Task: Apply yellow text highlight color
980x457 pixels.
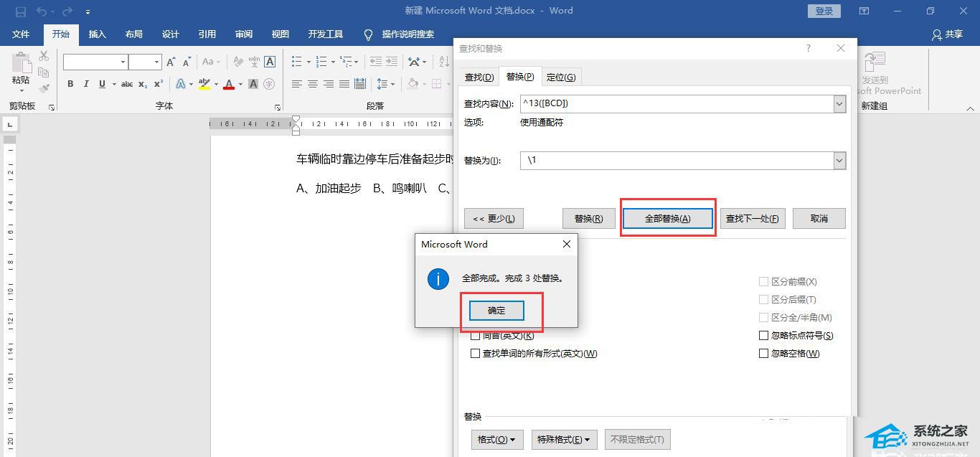Action: (204, 84)
